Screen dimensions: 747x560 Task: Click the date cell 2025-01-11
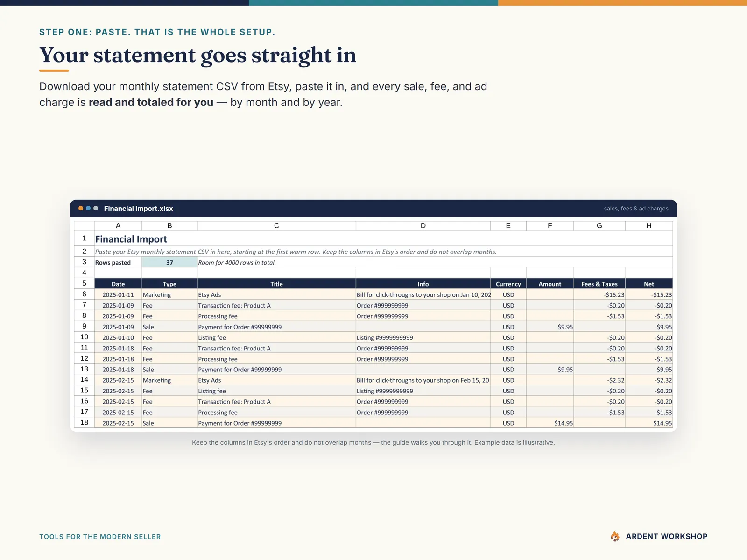click(118, 294)
